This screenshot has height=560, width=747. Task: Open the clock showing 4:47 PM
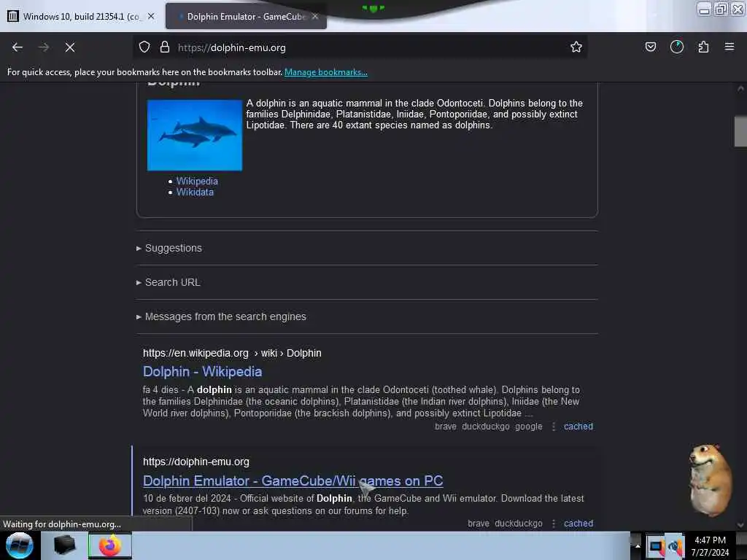click(710, 546)
